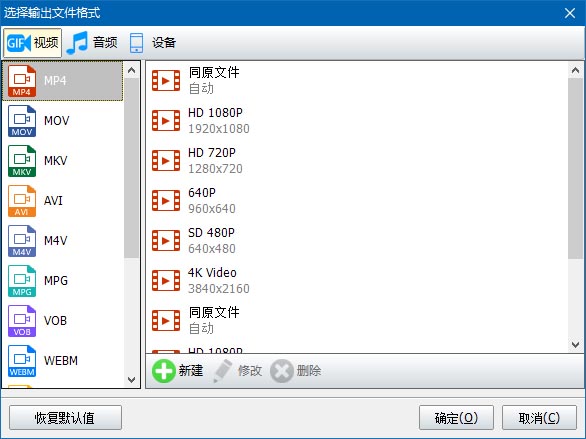Switch to the 音频 tab

pos(92,43)
